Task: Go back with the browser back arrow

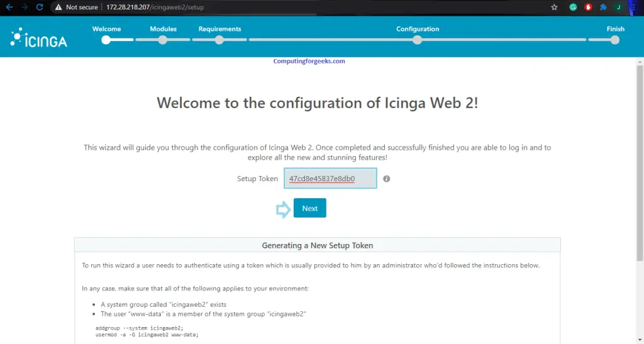Action: pyautogui.click(x=9, y=7)
